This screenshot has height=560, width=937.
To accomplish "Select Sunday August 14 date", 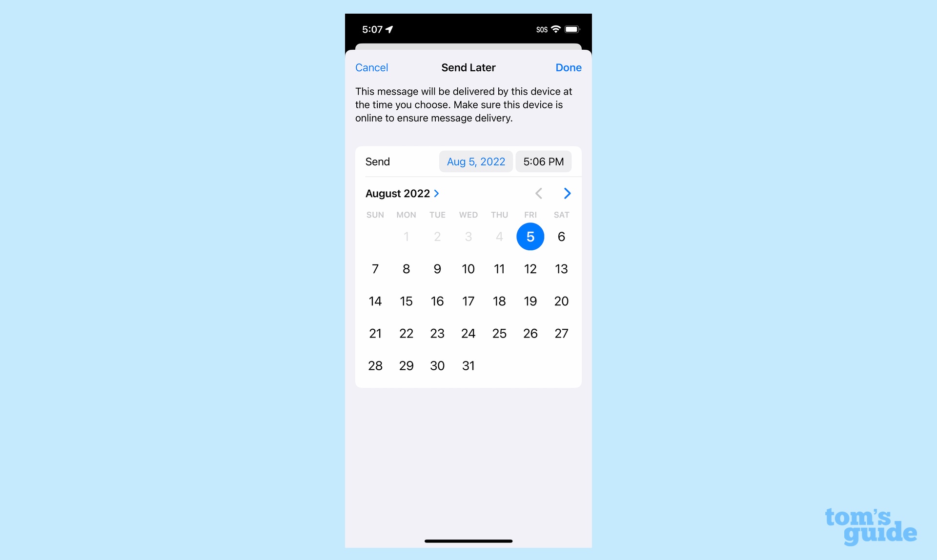I will coord(374,300).
